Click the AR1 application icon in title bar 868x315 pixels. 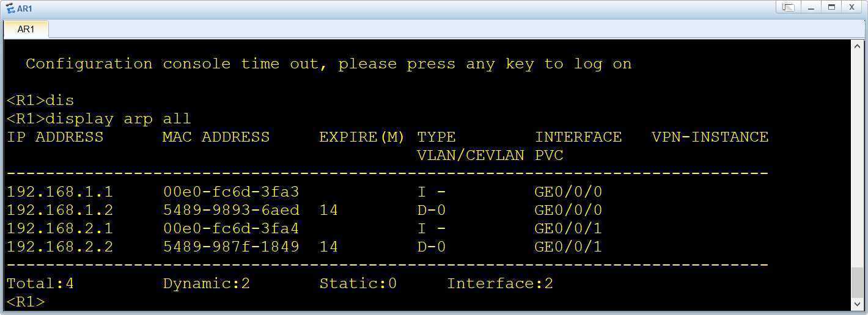(x=10, y=9)
